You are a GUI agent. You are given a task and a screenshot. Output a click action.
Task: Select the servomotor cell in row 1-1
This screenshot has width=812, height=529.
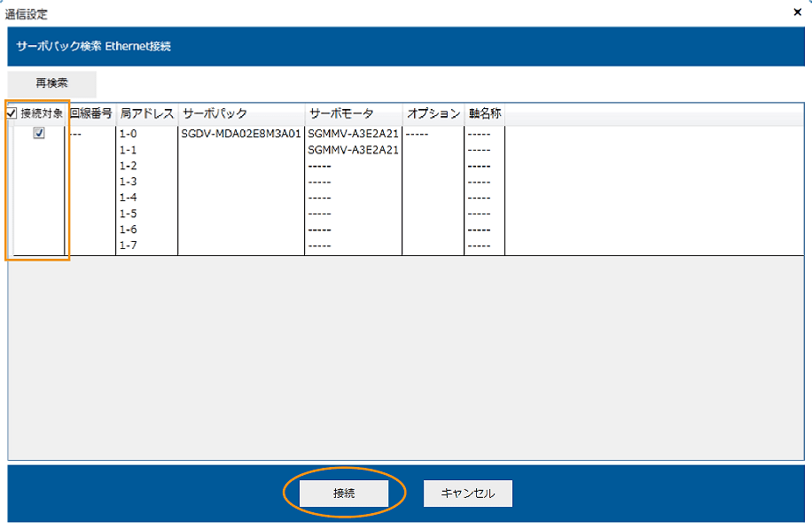(x=353, y=150)
